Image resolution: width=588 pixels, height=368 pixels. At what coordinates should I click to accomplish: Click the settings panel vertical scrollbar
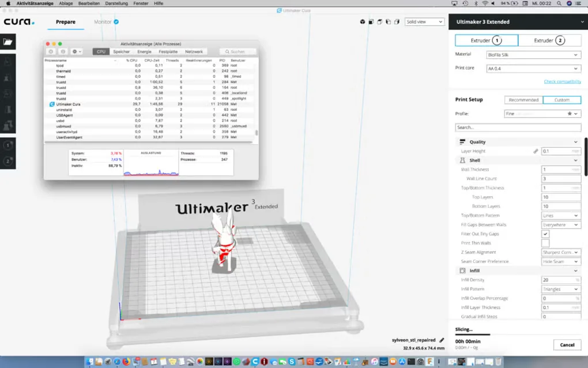[x=586, y=157]
